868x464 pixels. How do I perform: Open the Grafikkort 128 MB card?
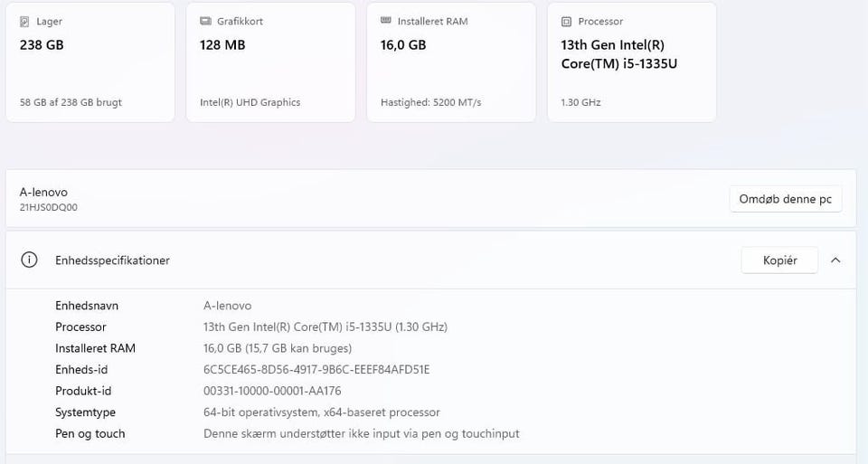coord(270,63)
